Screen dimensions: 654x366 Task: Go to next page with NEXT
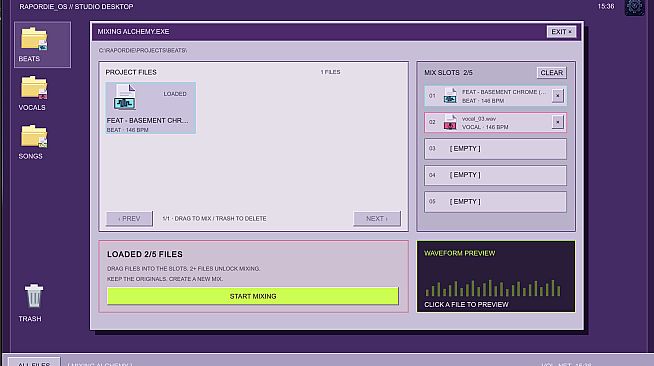[x=377, y=218]
